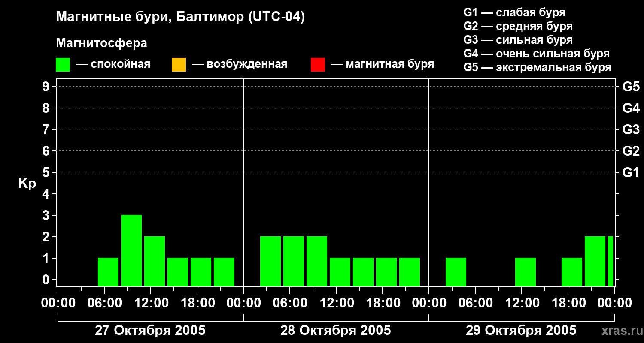The image size is (644, 343).
Task: Click the first bar on 29 October
Action: [456, 272]
